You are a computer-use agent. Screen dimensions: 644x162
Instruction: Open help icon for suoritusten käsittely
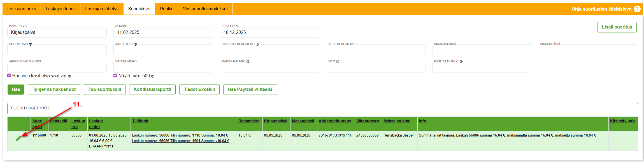637,9
